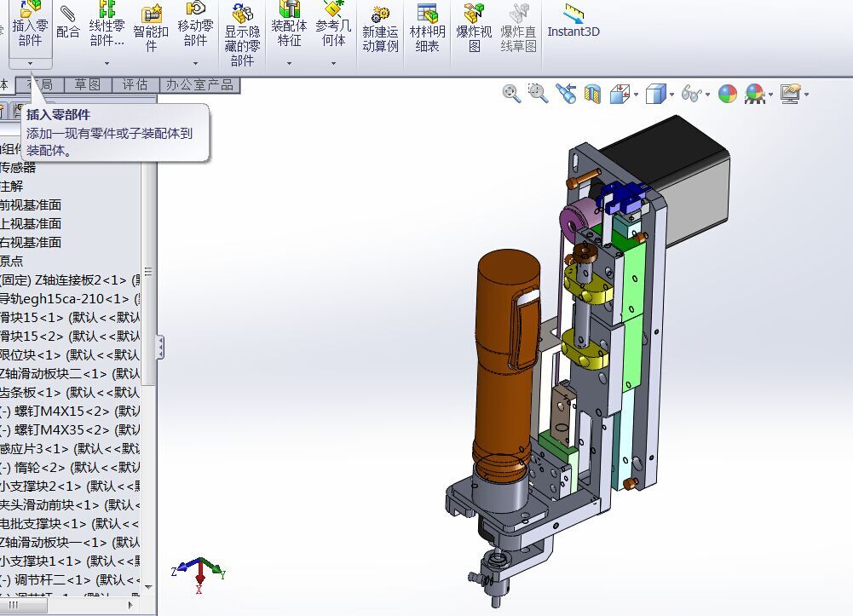Click Exploded View (爆炸视图) icon

pyautogui.click(x=474, y=28)
